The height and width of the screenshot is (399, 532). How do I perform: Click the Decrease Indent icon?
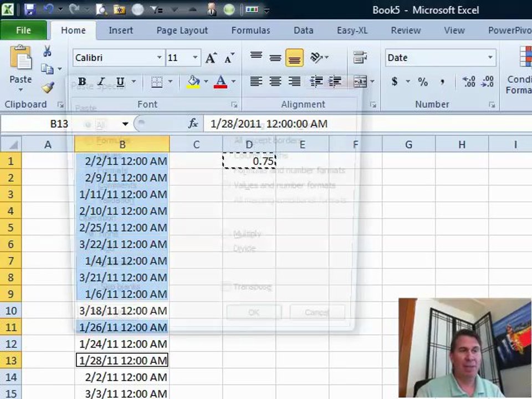pos(316,81)
